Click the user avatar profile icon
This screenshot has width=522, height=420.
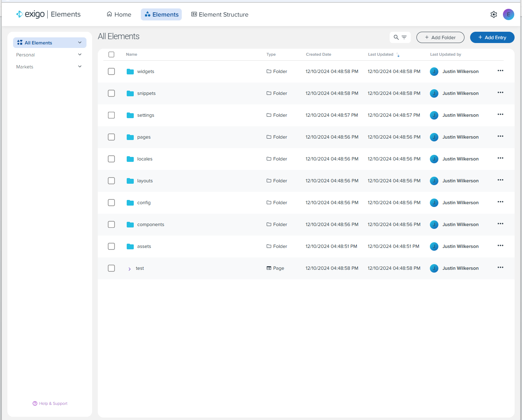coord(508,14)
